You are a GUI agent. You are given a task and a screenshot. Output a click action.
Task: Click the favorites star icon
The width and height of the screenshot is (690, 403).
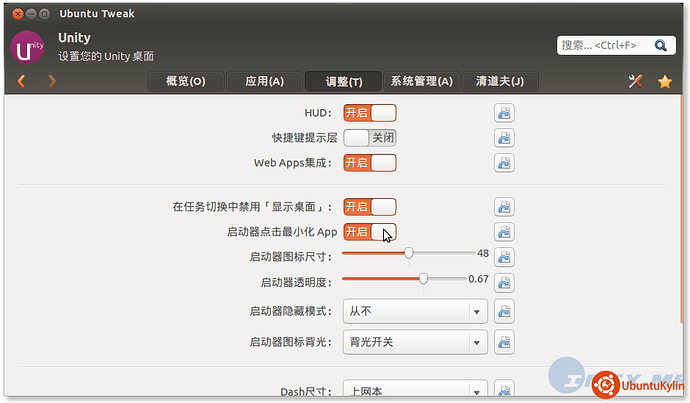pyautogui.click(x=664, y=81)
